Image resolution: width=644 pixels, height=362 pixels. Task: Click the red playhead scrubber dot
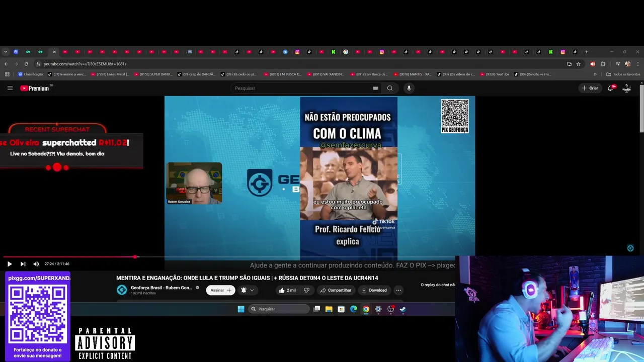[x=135, y=257]
